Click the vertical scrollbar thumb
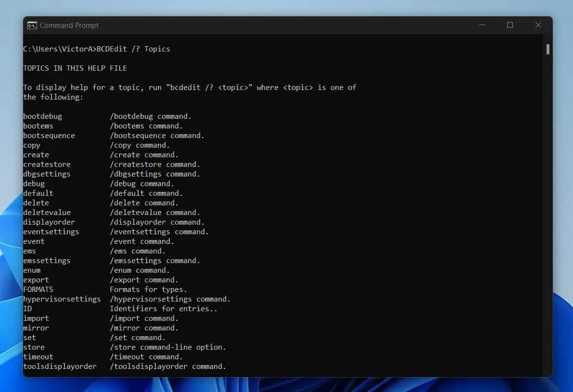This screenshot has width=573, height=392. tap(548, 50)
